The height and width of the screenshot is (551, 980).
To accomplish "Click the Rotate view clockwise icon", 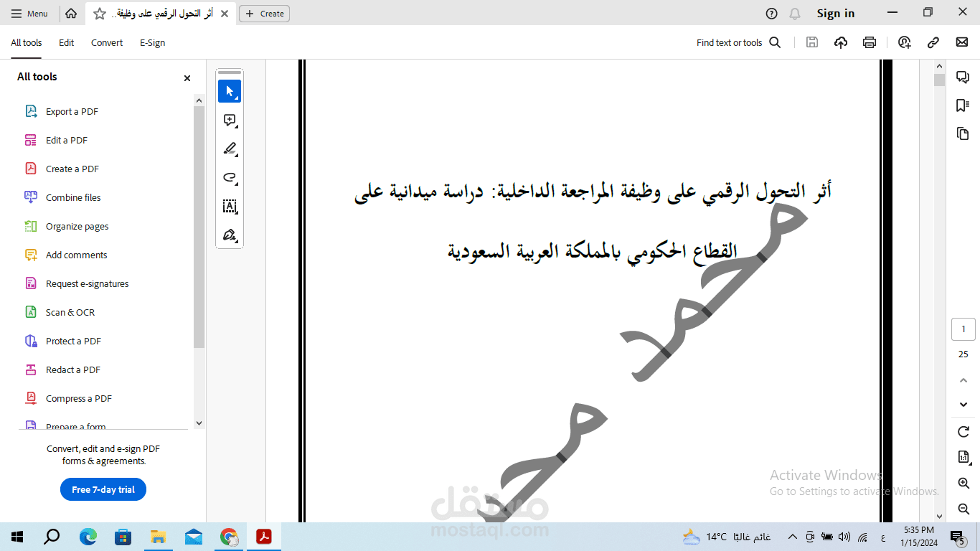I will [963, 432].
